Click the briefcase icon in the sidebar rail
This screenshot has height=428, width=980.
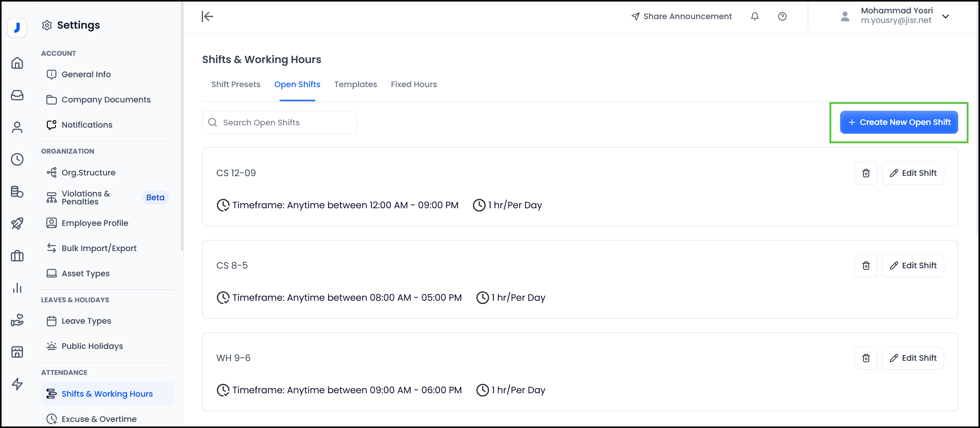17,256
